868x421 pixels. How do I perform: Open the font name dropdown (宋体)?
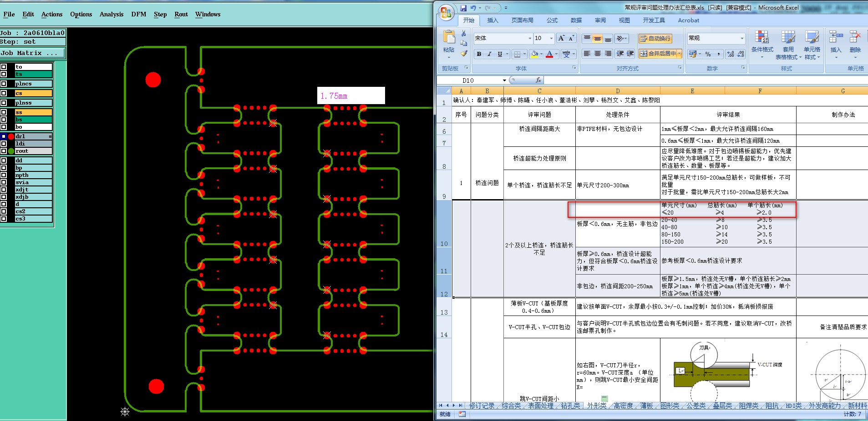pyautogui.click(x=530, y=38)
